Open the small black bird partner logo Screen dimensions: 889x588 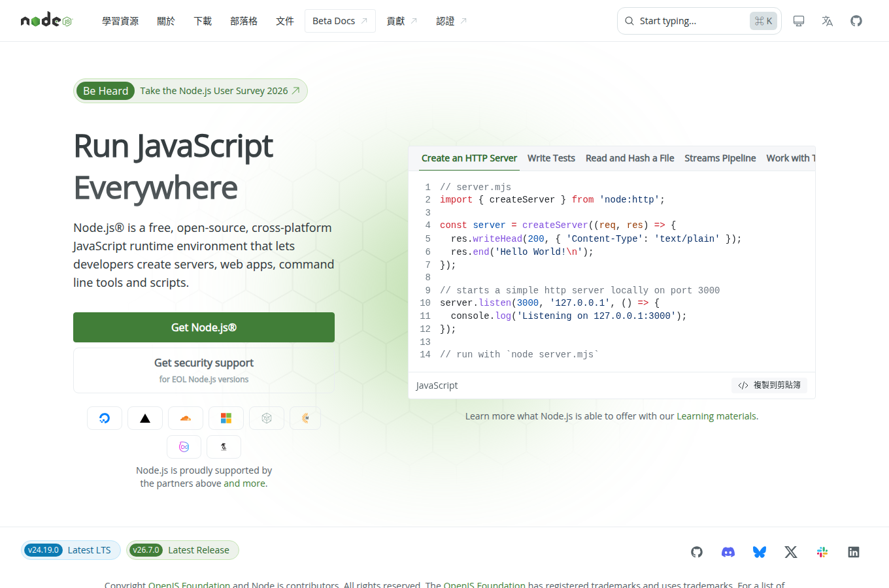[x=224, y=447]
